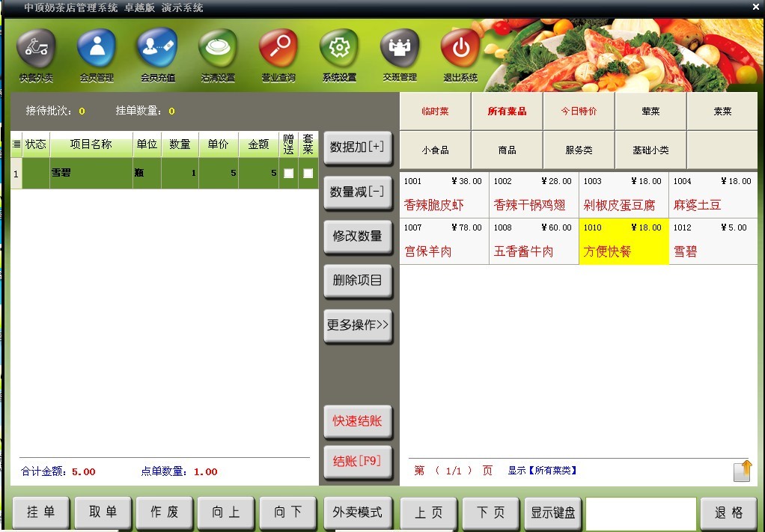Open the 会员管理 member icon

pos(97,49)
